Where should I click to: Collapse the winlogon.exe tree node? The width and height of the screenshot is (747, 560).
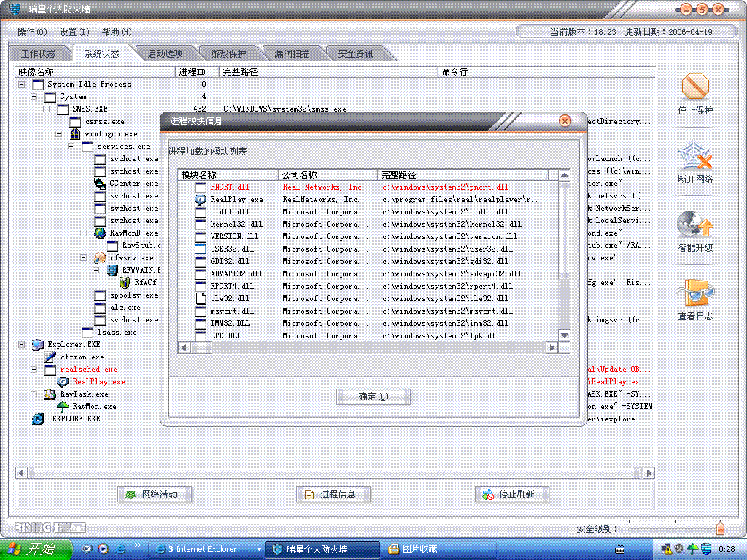coord(58,134)
